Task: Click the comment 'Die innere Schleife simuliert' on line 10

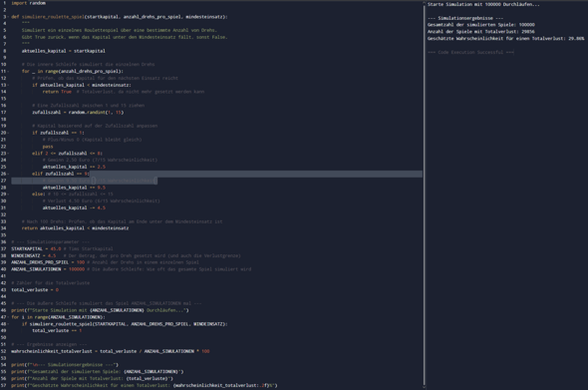Action: click(88, 65)
